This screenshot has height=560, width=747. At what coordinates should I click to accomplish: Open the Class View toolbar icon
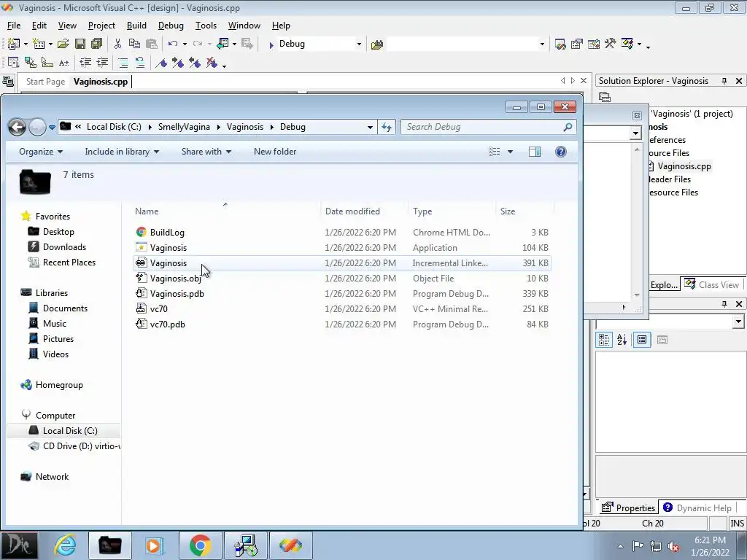(x=627, y=44)
